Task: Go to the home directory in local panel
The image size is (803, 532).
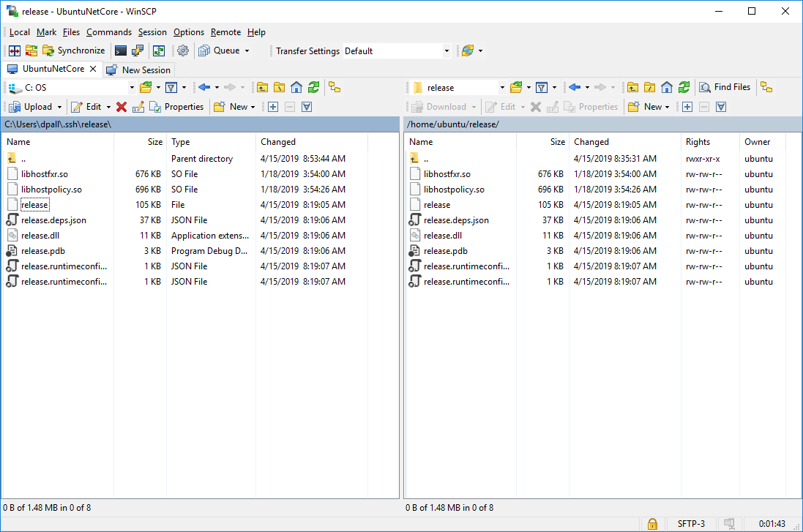Action: click(x=296, y=87)
